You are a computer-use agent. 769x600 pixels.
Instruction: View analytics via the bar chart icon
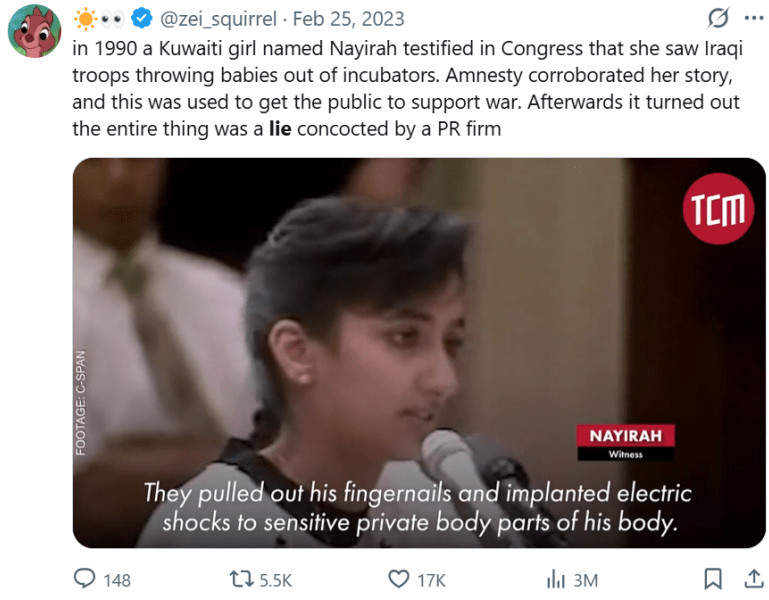pos(556,579)
